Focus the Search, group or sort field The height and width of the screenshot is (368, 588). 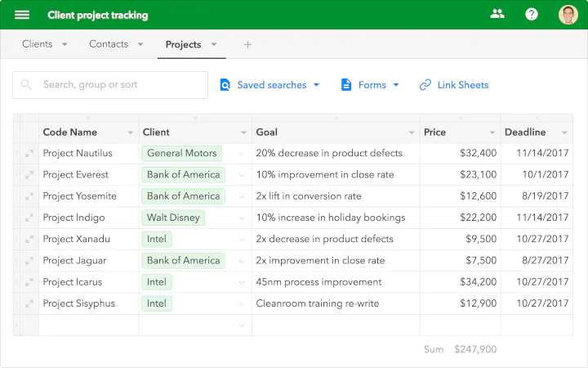110,85
